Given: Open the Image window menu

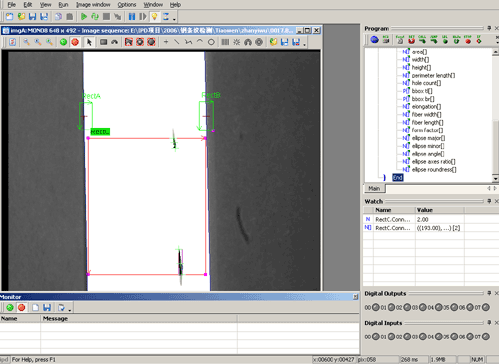Looking at the screenshot, I should tap(93, 5).
